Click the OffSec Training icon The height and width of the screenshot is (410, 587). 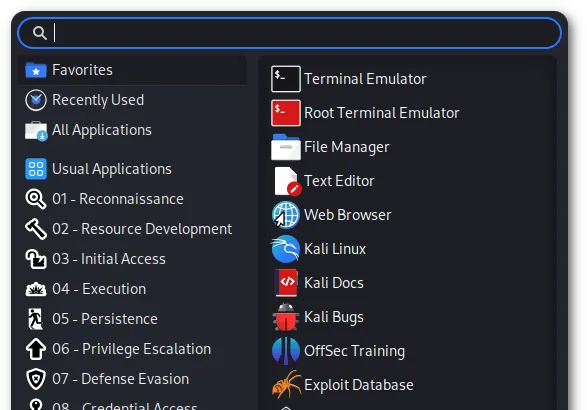pos(286,351)
